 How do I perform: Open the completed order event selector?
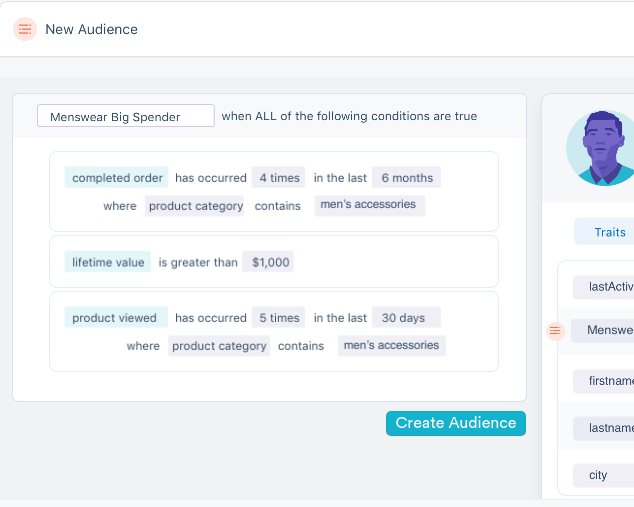click(117, 178)
